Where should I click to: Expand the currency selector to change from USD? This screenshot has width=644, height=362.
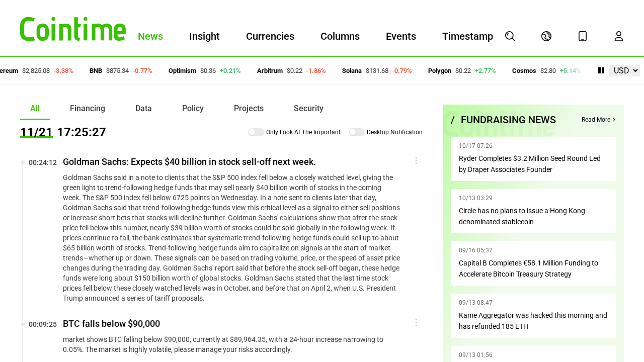624,70
